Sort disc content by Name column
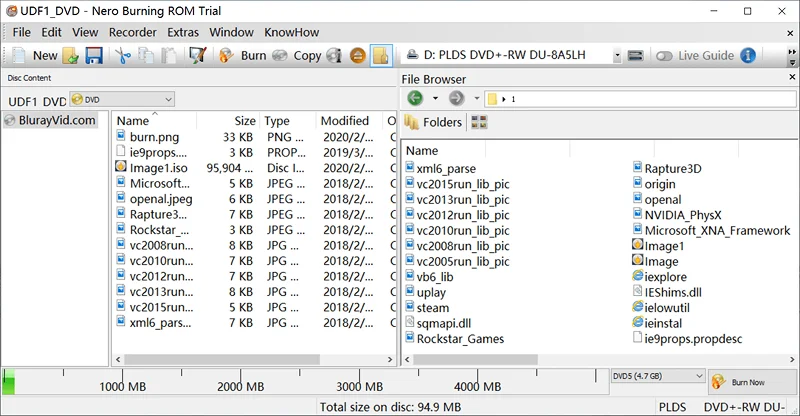Image resolution: width=800 pixels, height=416 pixels. tap(154, 121)
